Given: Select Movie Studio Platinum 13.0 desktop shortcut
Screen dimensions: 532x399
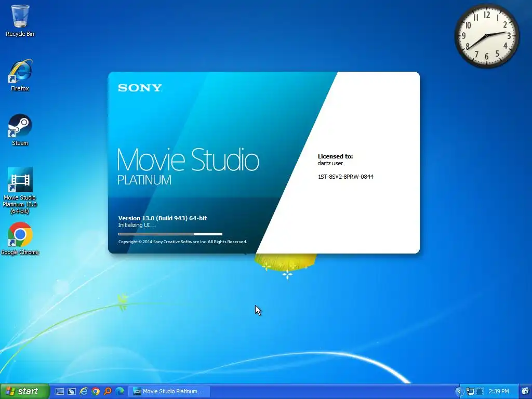Looking at the screenshot, I should 20,191.
